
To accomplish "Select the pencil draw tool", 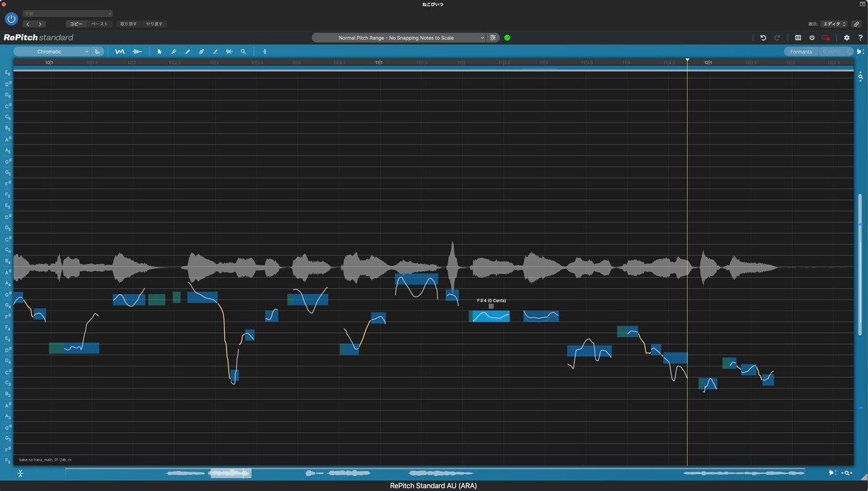I will pyautogui.click(x=188, y=51).
